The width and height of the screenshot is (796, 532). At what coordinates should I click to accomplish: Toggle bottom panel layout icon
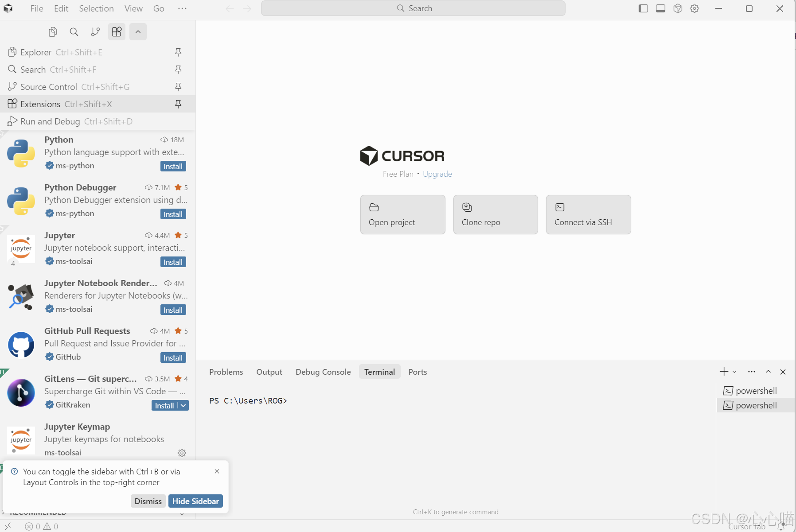[660, 8]
